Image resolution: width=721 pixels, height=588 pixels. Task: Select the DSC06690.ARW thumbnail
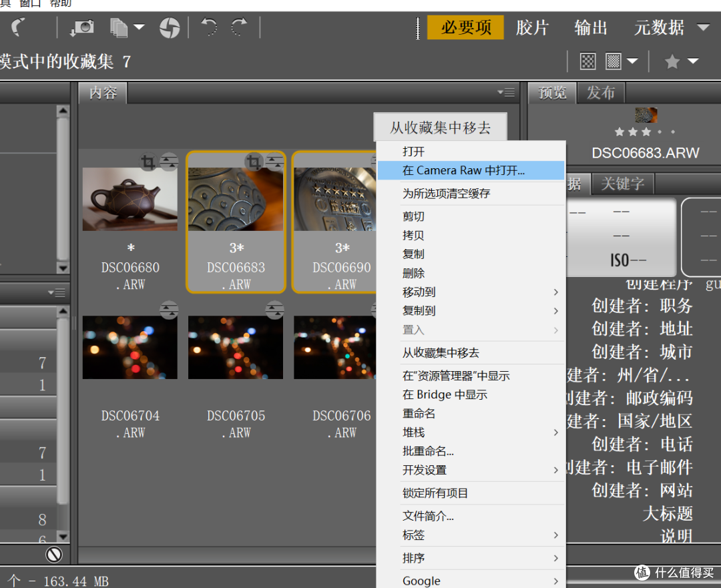(335, 199)
